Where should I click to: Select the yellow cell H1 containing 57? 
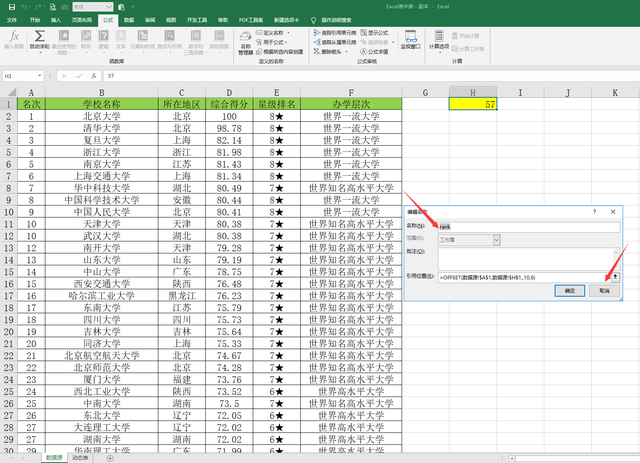coord(474,103)
